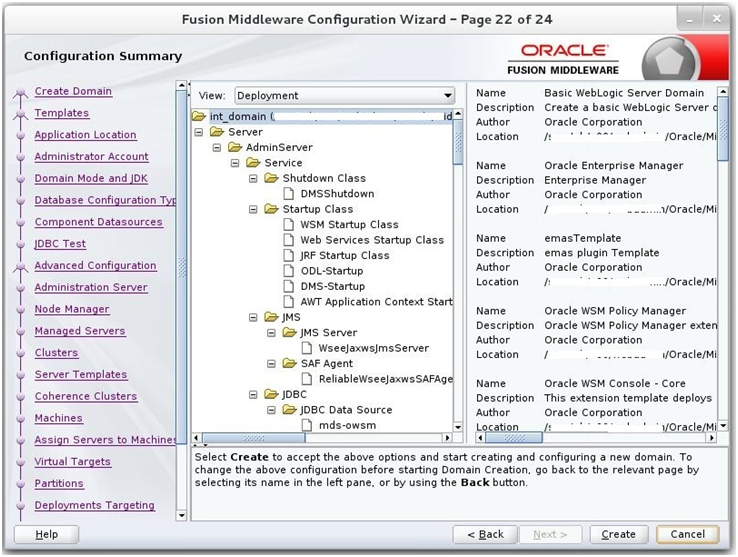Open the Coherence Clusters step

pyautogui.click(x=86, y=396)
